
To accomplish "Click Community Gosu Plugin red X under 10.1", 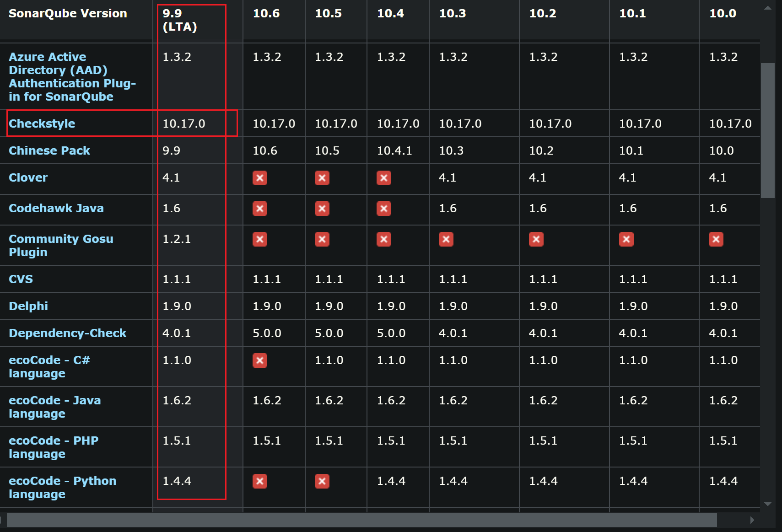I will coord(626,239).
